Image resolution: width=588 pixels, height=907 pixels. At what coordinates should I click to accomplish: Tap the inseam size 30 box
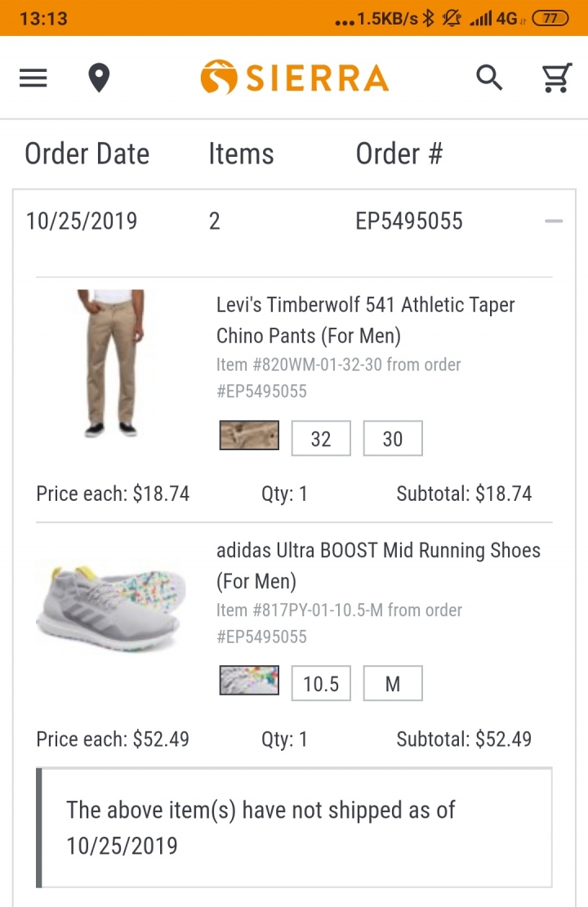393,439
